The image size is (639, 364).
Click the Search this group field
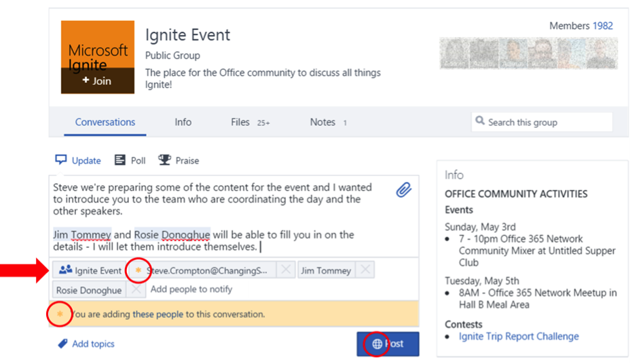point(542,122)
